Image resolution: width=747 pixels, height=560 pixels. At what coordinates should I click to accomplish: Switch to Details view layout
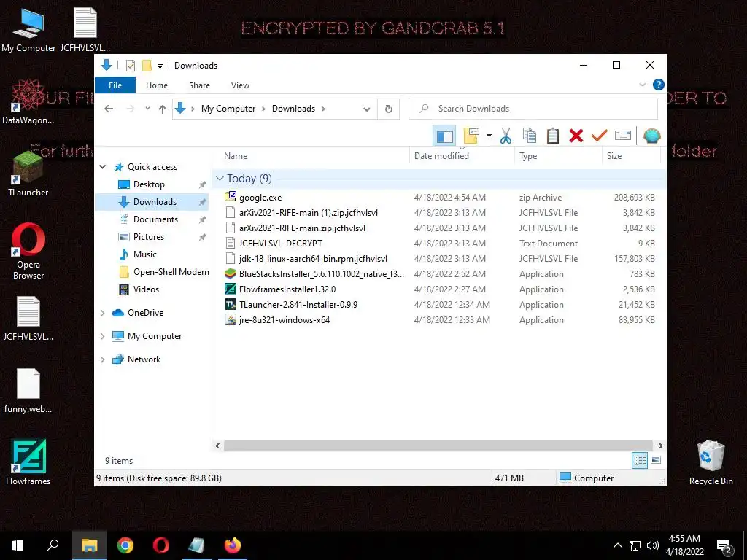point(640,460)
